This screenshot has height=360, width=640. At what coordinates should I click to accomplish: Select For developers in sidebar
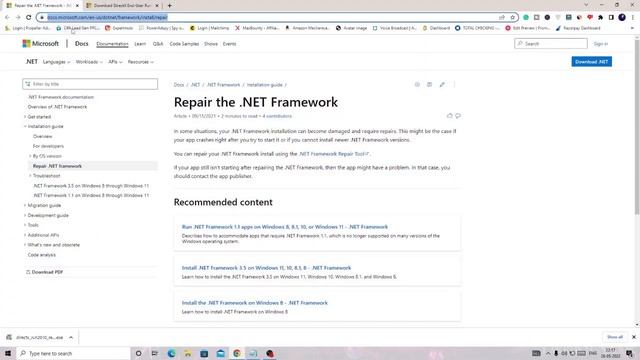coord(48,146)
